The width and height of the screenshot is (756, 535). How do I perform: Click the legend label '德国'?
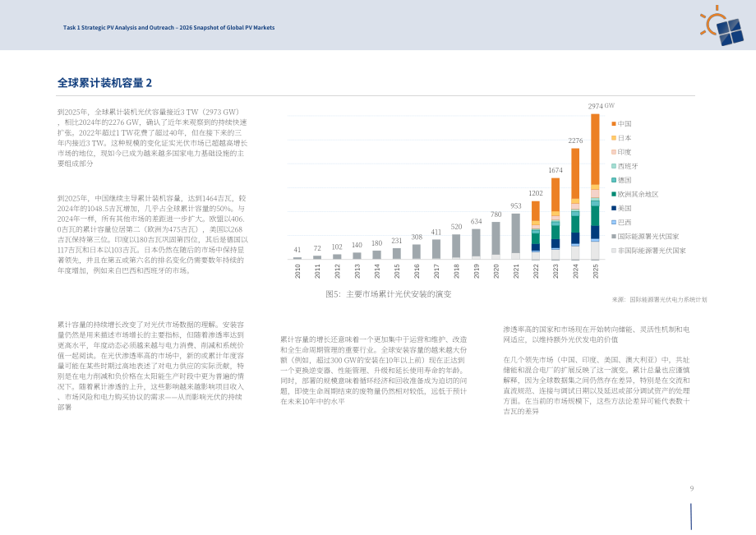[x=625, y=180]
